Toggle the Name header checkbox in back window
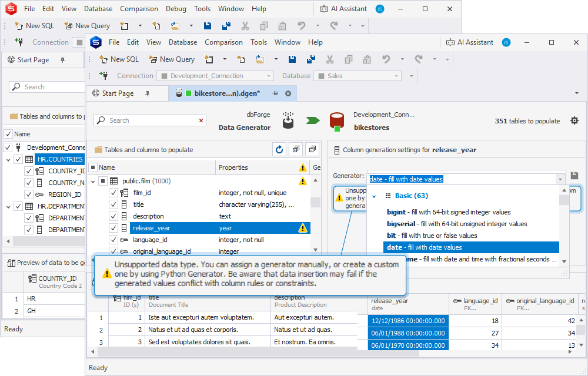Image resolution: width=588 pixels, height=376 pixels. coord(8,134)
